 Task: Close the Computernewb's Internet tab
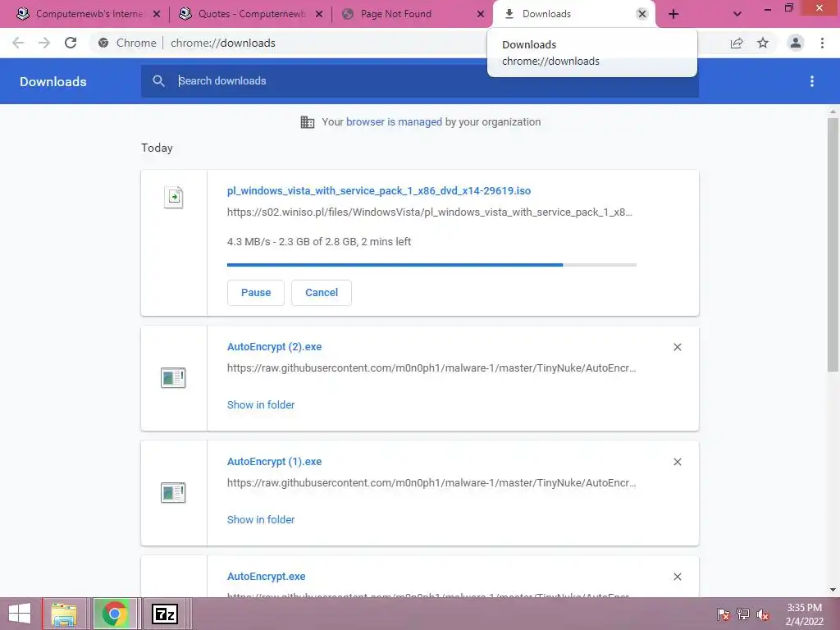coord(157,14)
